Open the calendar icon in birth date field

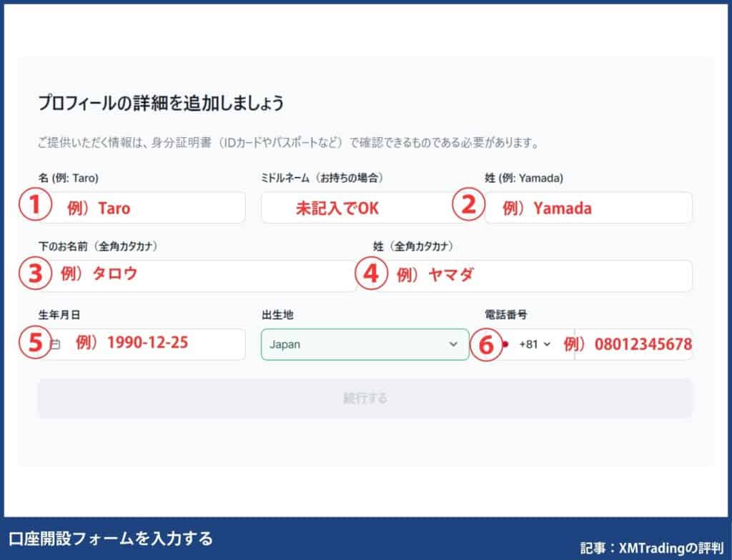click(55, 344)
